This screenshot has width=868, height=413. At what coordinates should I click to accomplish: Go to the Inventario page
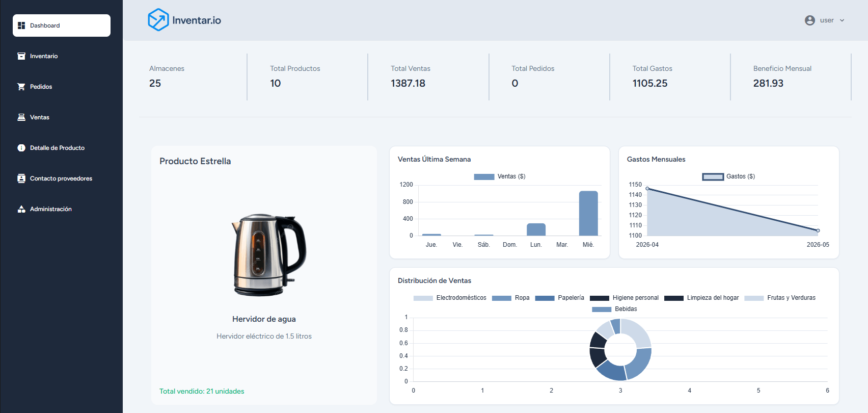[x=62, y=56]
